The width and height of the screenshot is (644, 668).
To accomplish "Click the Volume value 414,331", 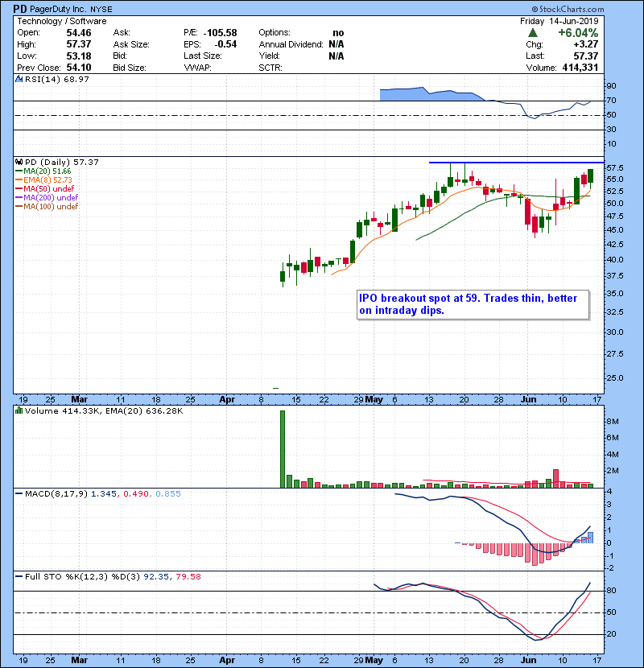I will (580, 68).
